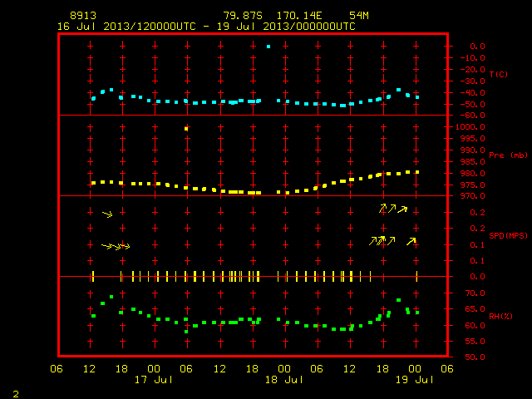This screenshot has height=399, width=532.
Task: Click the 79.87S latitude text
Action: 243,16
